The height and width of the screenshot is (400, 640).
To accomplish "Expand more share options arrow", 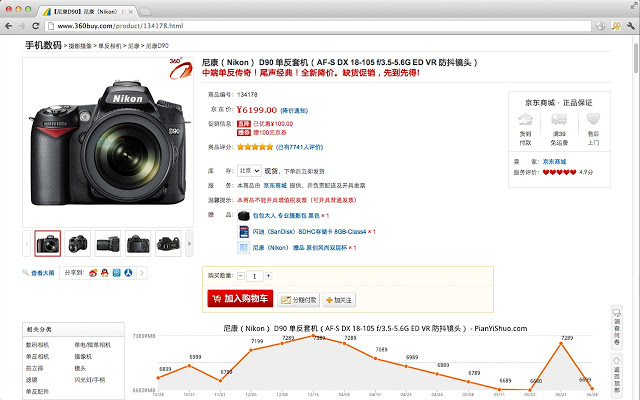I will (x=142, y=273).
